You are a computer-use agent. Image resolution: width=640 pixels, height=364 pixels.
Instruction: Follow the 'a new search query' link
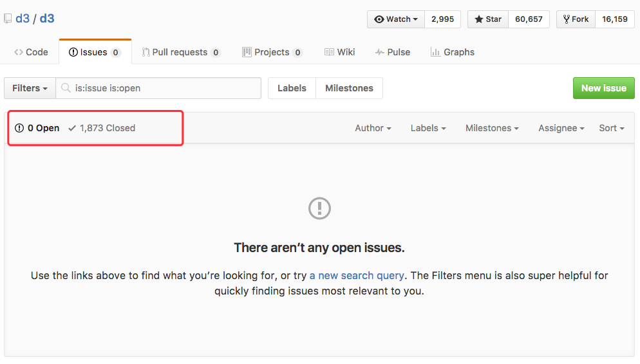click(x=357, y=275)
